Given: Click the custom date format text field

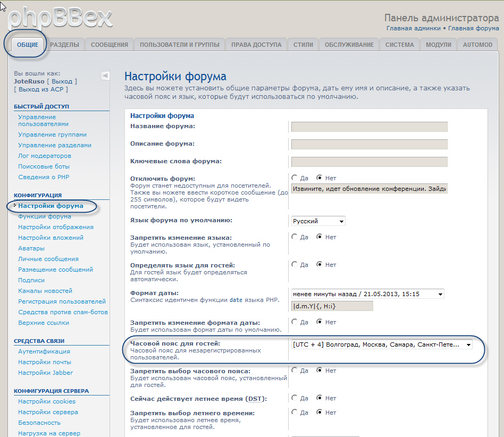Looking at the screenshot, I should click(x=332, y=306).
